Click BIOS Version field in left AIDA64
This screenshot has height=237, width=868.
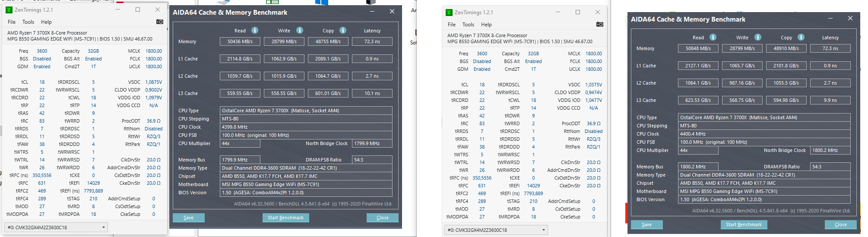[x=306, y=193]
